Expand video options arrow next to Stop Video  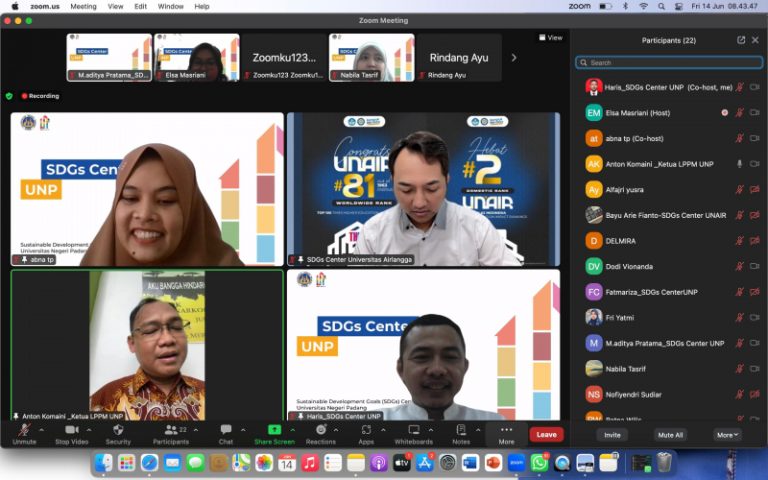tap(89, 430)
